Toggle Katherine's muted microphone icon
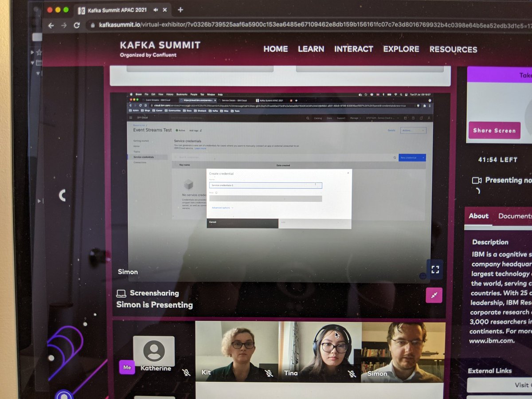 pos(186,372)
